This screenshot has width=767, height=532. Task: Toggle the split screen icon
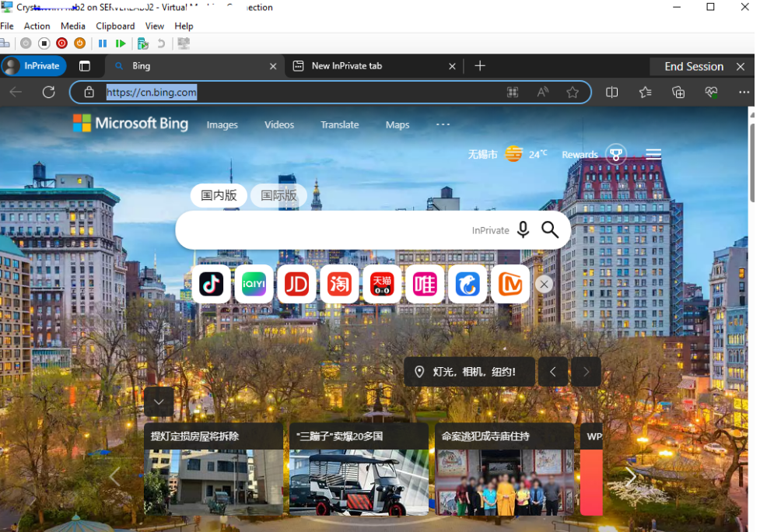612,92
